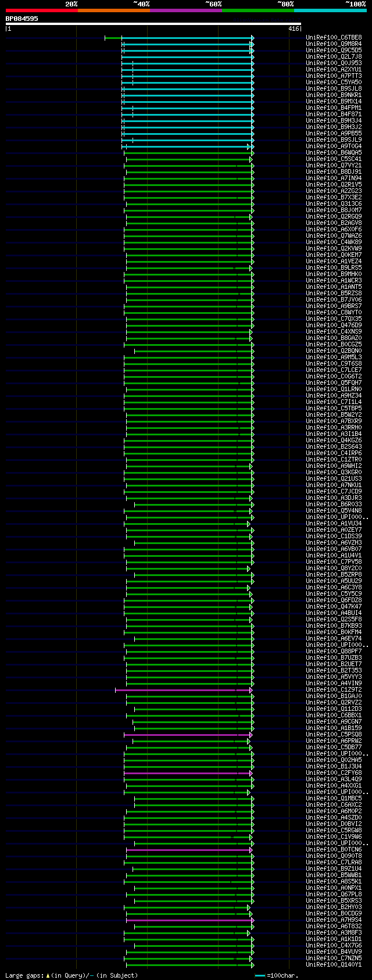Image resolution: width=372 pixels, height=980 pixels.
Task: Click the red ~20% legend segment
Action: click(x=41, y=10)
